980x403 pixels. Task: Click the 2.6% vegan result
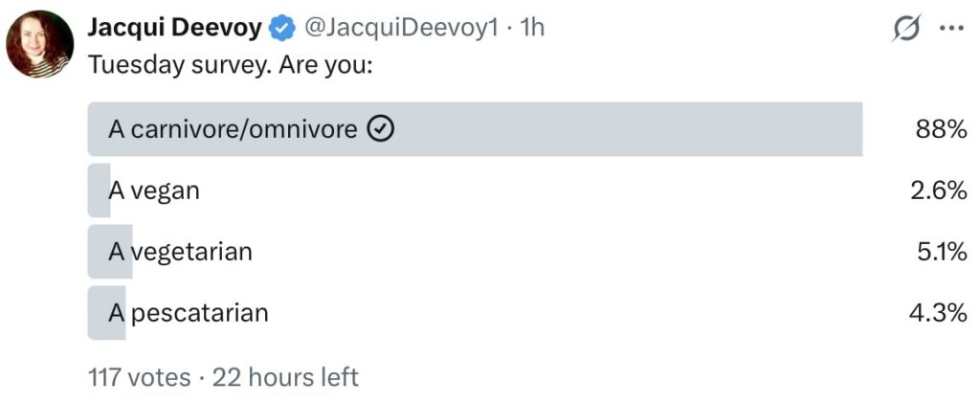coord(938,190)
